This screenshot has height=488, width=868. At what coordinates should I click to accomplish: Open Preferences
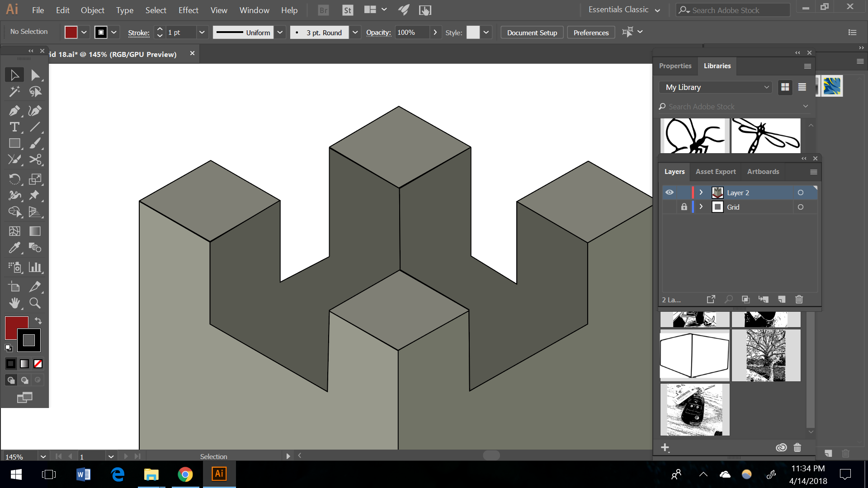[x=590, y=32]
